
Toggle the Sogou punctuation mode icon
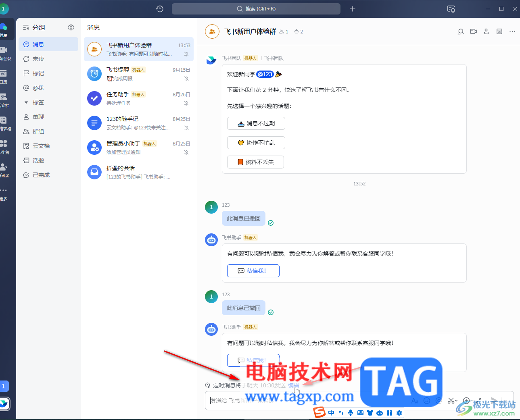coord(341,413)
